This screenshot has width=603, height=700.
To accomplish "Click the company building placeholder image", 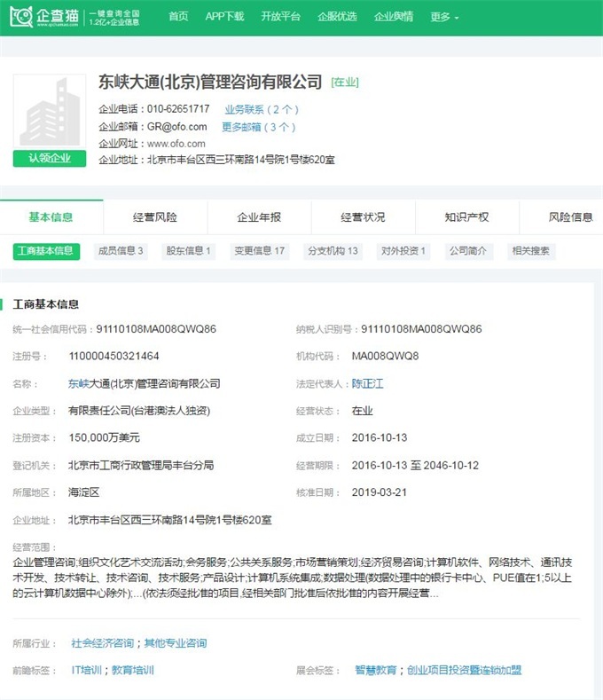I will (50, 111).
